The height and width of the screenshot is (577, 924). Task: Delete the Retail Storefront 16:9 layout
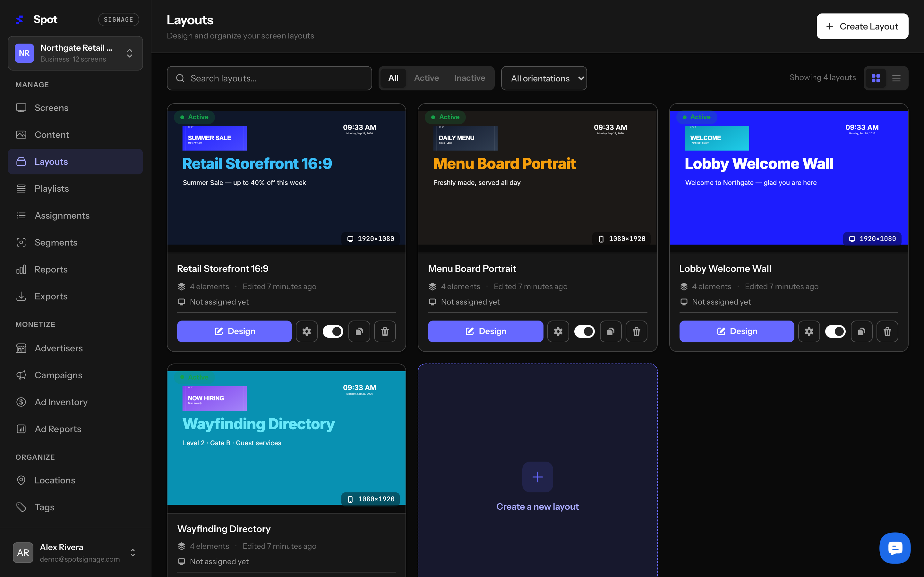click(x=385, y=331)
